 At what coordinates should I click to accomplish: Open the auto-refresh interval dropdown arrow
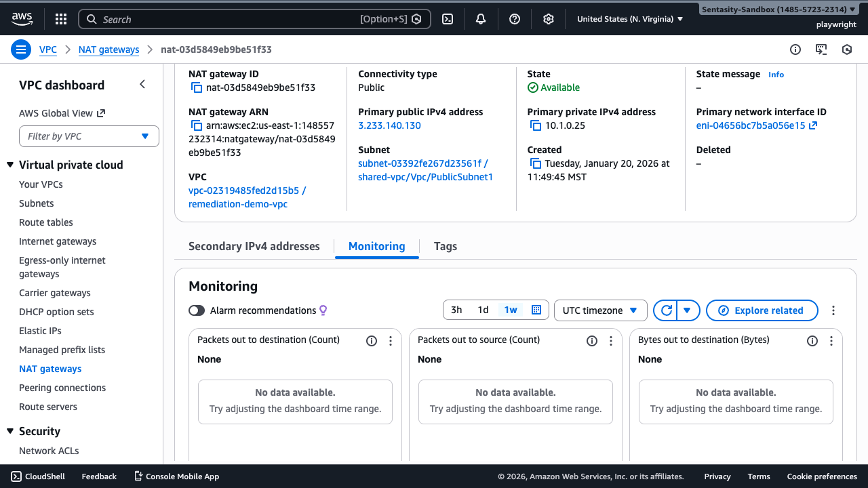686,310
